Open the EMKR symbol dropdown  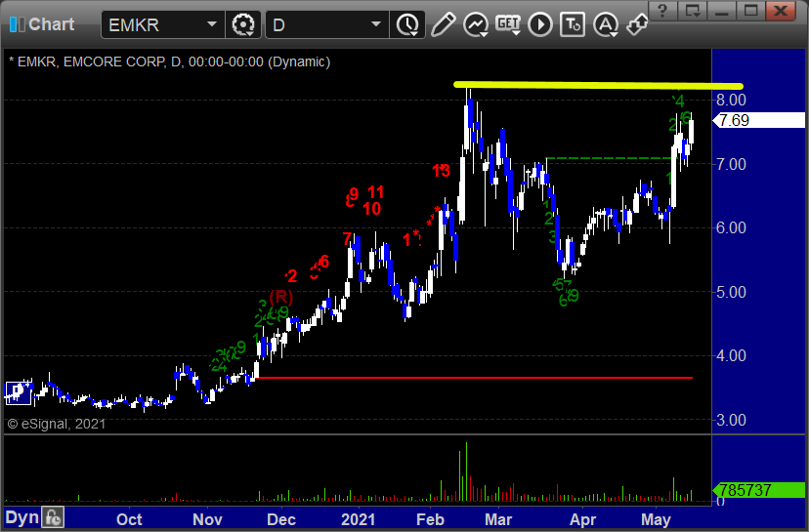[x=211, y=24]
